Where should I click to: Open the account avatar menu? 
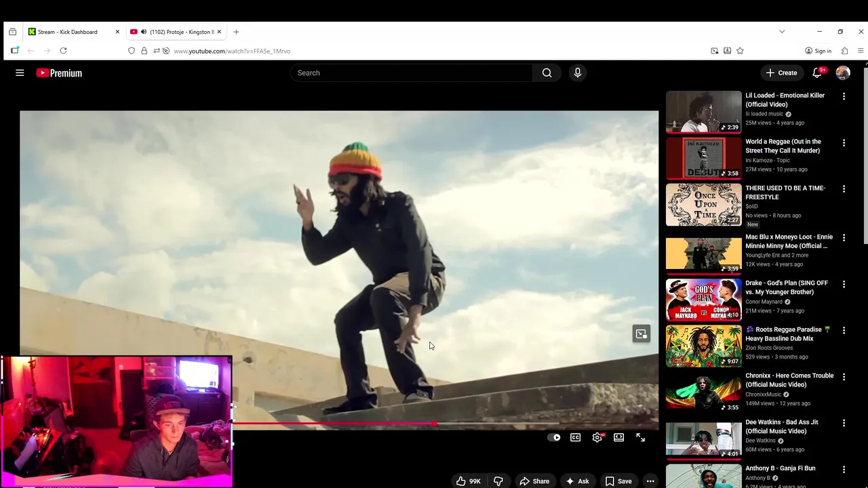coord(843,73)
